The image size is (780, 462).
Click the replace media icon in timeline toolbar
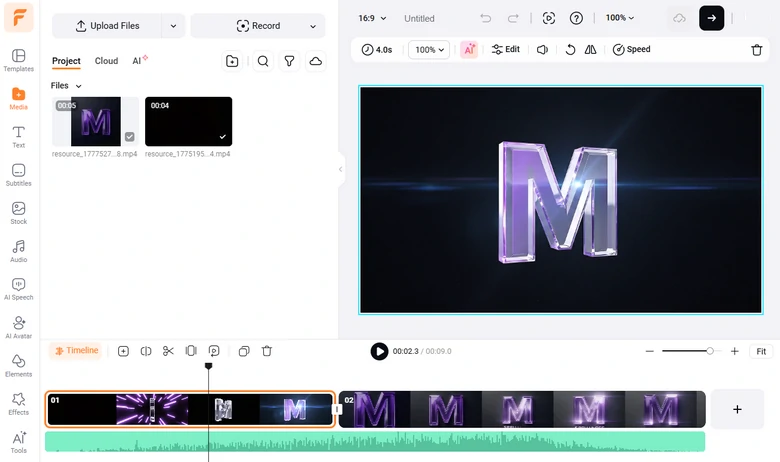(x=214, y=351)
